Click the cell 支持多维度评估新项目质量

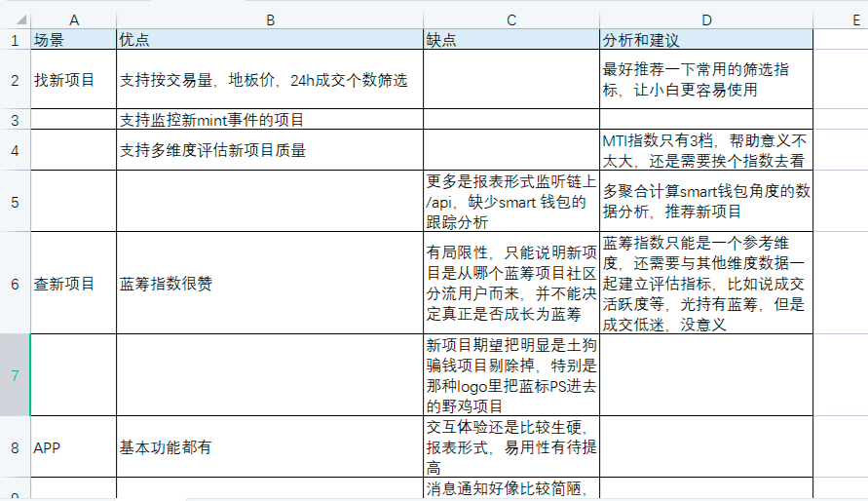(x=269, y=150)
